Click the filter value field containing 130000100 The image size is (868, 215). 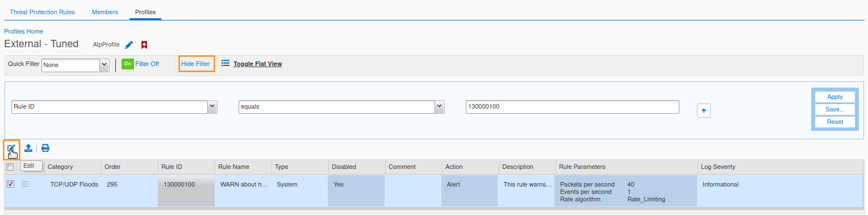point(572,107)
